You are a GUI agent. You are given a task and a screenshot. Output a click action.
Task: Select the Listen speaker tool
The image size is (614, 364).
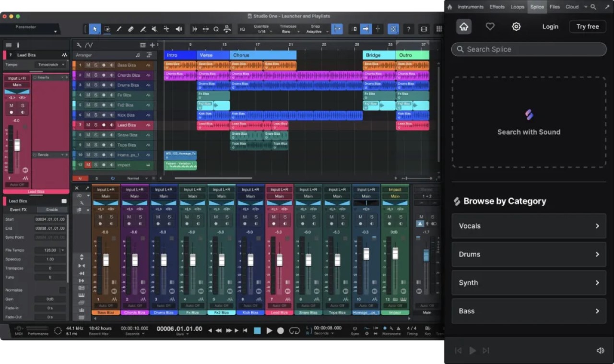click(x=179, y=29)
